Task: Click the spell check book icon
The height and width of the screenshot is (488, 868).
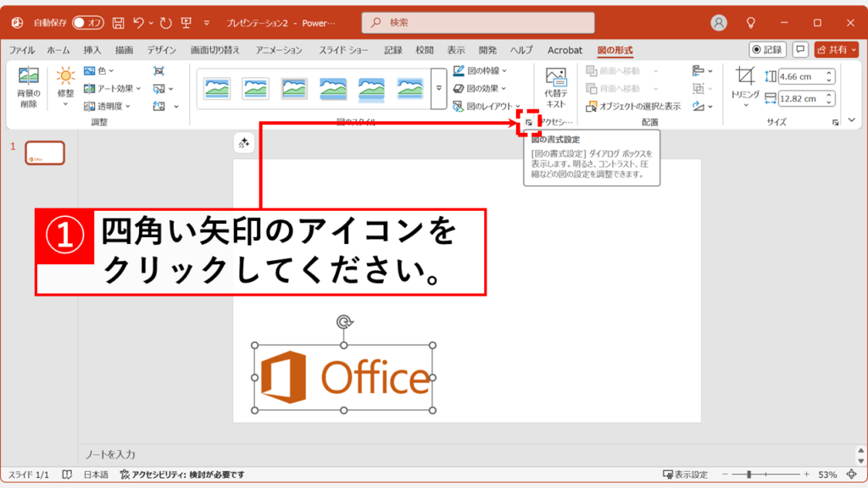Action: (67, 474)
